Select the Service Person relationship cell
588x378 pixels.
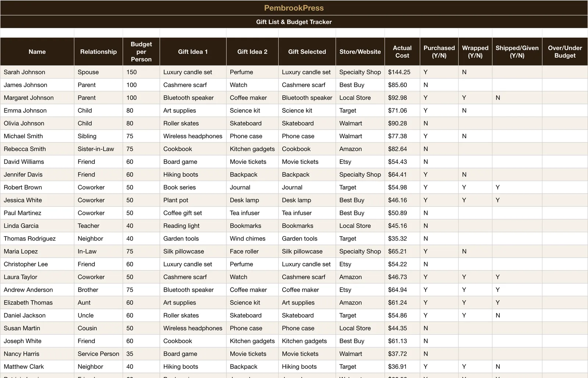98,354
